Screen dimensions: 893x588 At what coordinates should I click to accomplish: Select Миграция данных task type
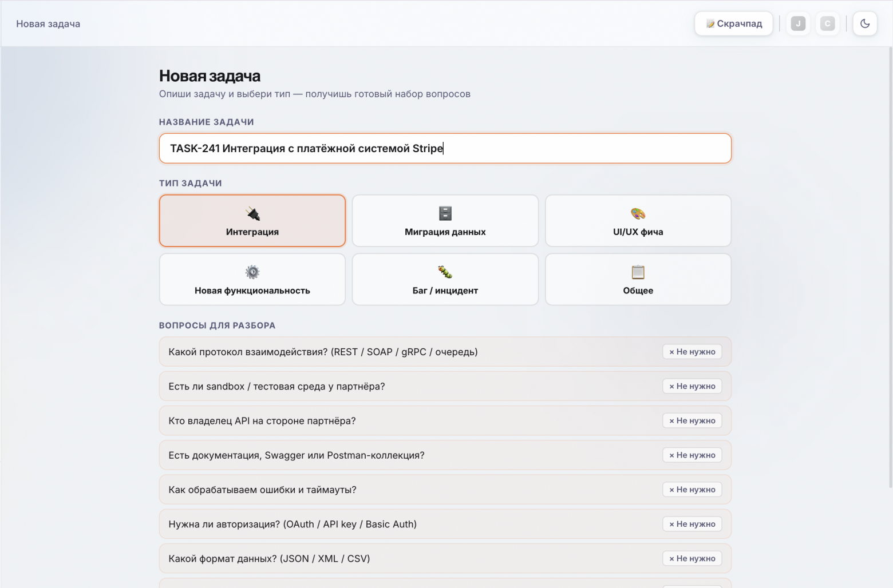tap(445, 221)
